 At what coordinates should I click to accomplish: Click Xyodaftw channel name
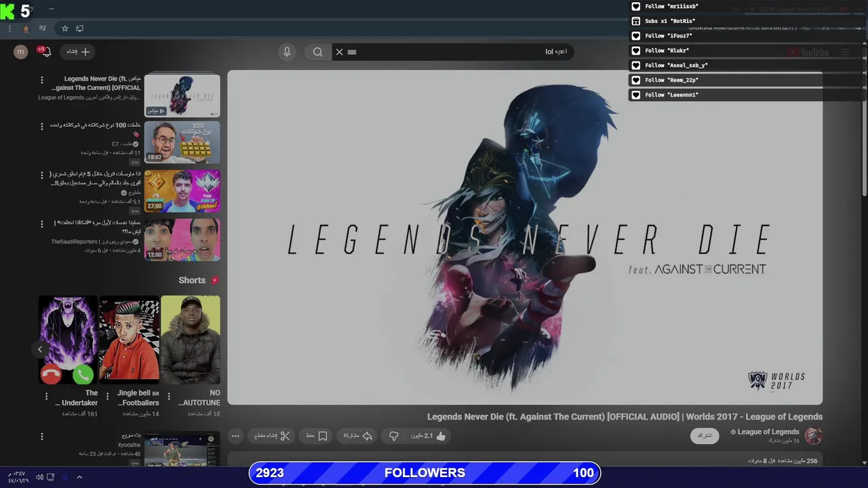coord(129,445)
